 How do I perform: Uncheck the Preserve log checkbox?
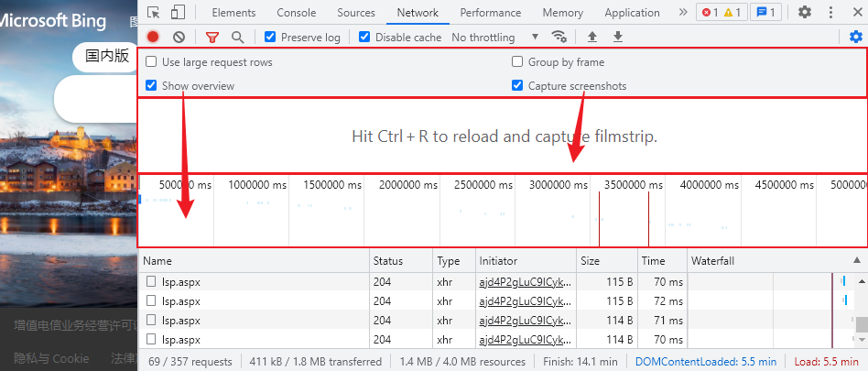click(270, 38)
